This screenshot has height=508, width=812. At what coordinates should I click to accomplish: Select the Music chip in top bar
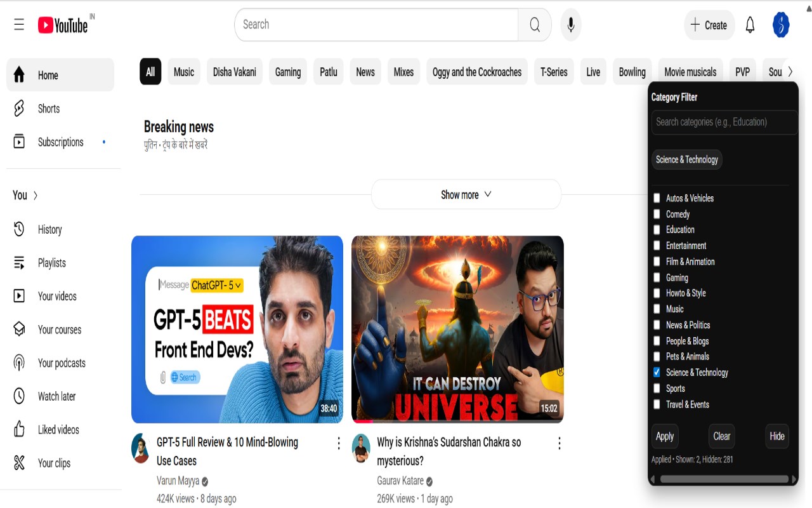coord(184,72)
